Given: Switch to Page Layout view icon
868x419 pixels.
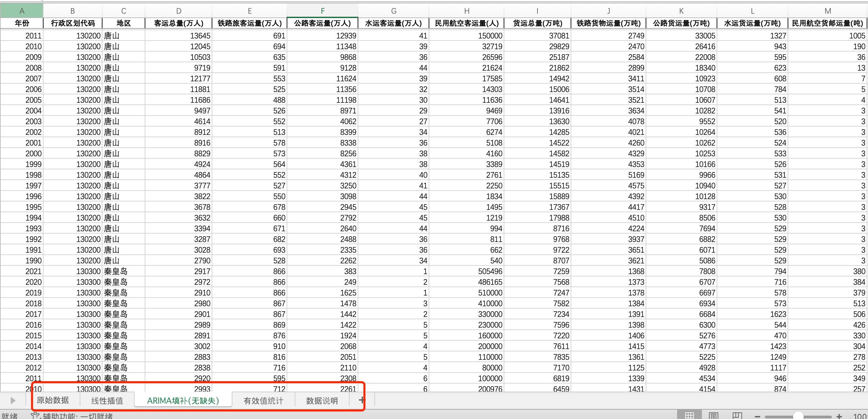Looking at the screenshot, I should 713,415.
